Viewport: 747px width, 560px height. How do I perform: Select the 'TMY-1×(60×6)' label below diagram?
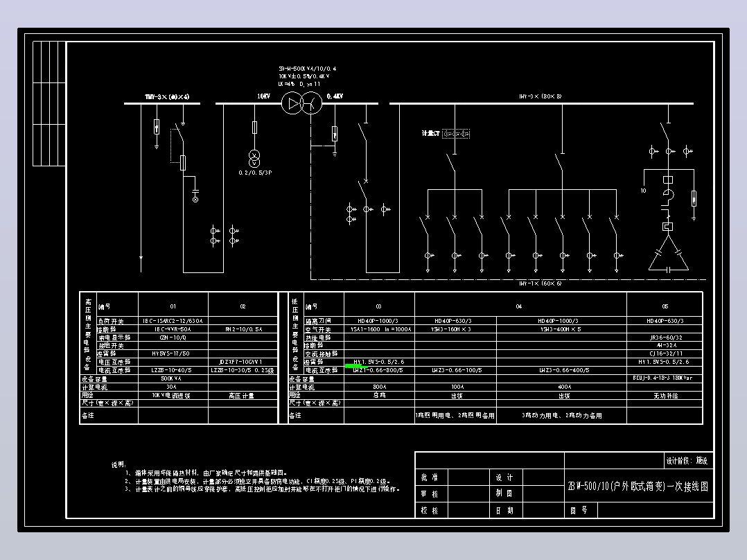pos(541,283)
